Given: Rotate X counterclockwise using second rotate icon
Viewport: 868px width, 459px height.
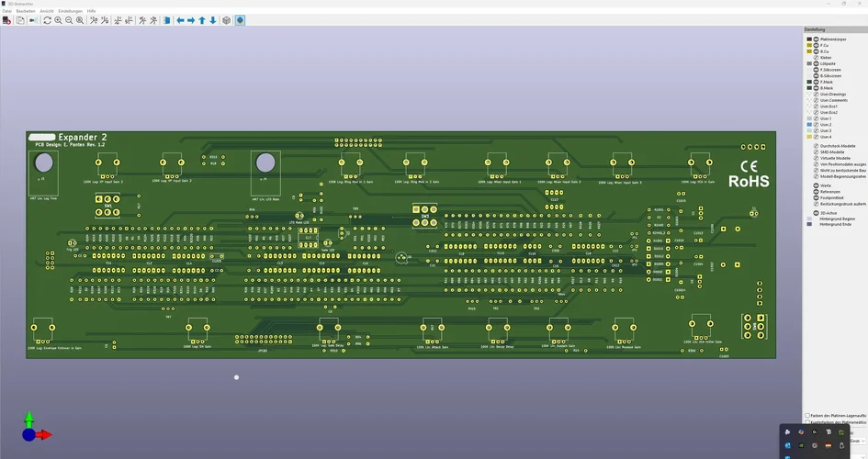Looking at the screenshot, I should click(105, 20).
